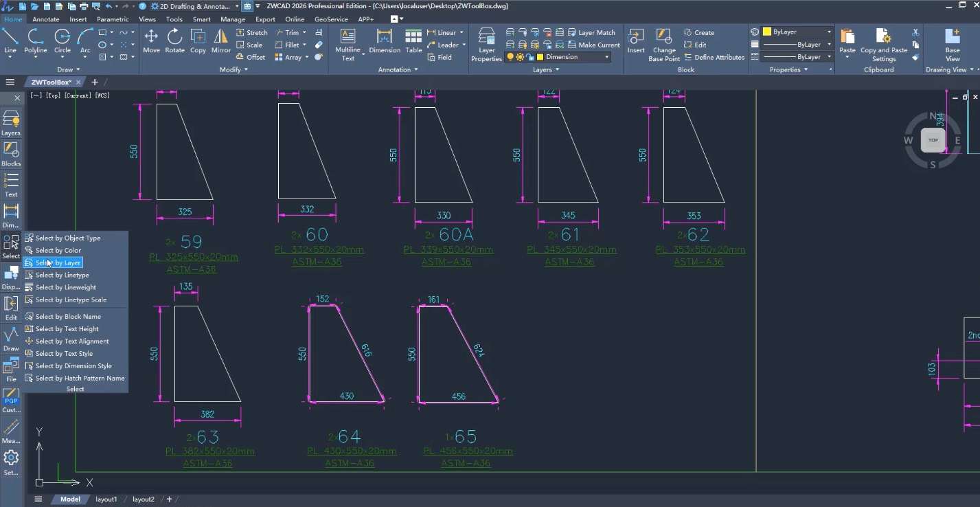Expand the Modify panel flyout arrow
The image size is (980, 507).
[245, 69]
